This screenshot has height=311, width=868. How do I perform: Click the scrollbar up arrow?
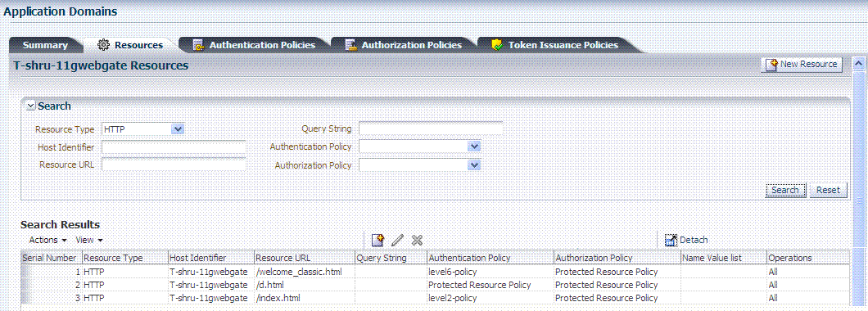[859, 63]
